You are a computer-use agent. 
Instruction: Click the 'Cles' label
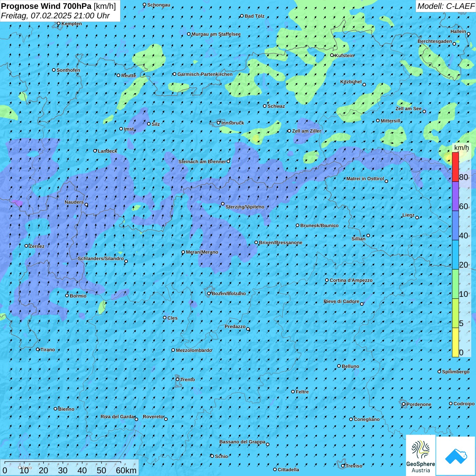173,318
